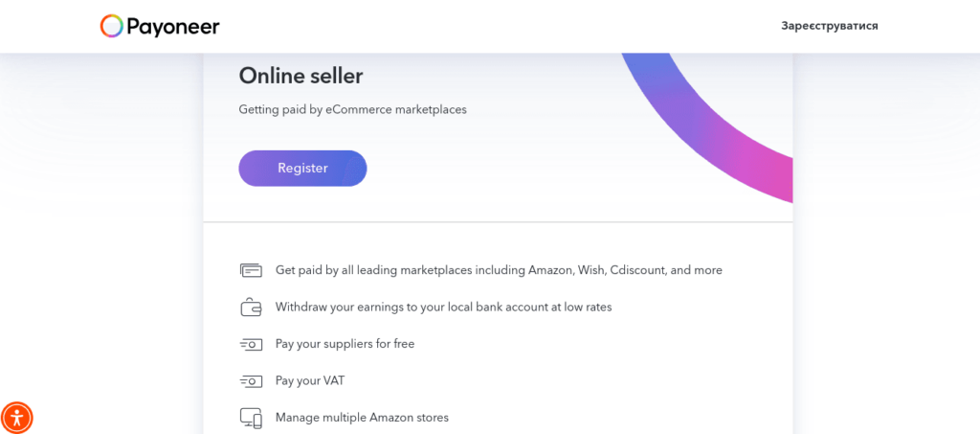Click the devices icon beside Manage Amazon stores
The width and height of the screenshot is (980, 434).
(251, 417)
